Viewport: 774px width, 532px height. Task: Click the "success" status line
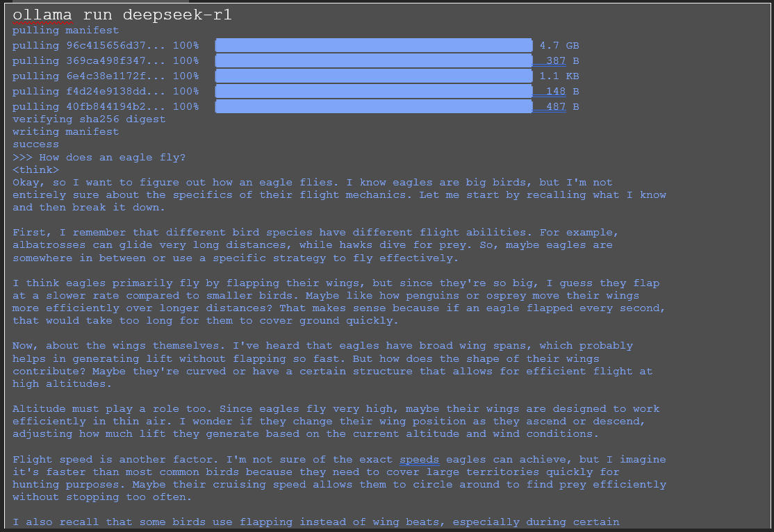click(x=35, y=144)
